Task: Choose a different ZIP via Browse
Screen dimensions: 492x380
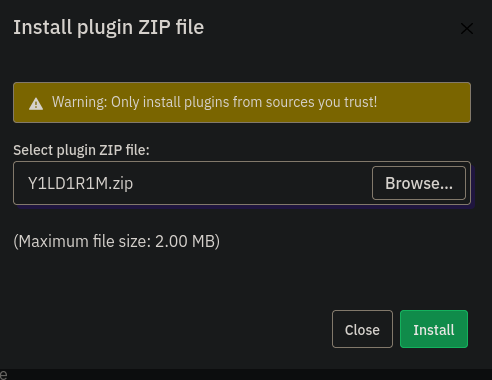Action: 419,183
